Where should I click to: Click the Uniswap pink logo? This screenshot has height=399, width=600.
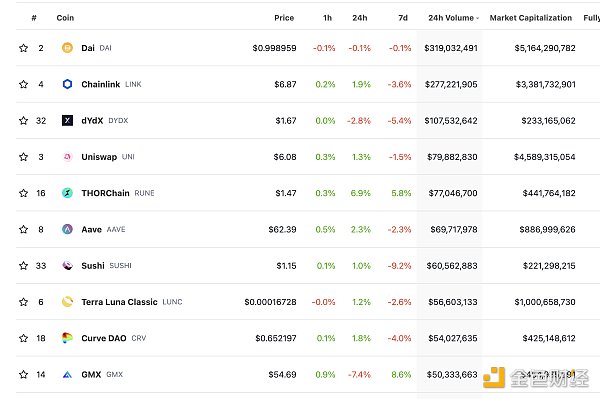coord(67,157)
